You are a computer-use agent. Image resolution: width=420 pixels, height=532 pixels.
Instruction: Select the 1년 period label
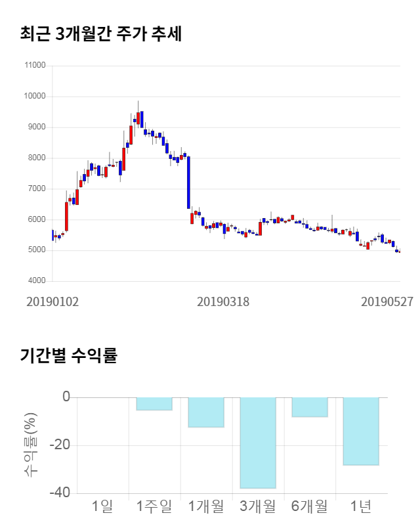(361, 506)
